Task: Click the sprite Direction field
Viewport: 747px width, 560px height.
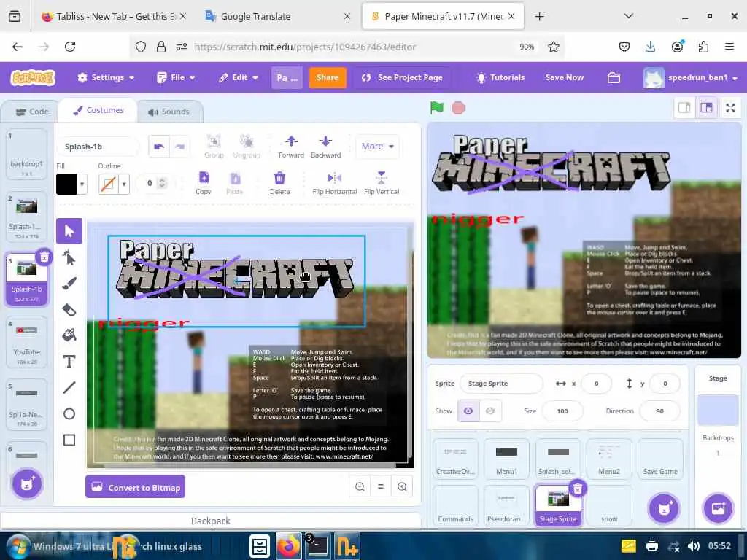Action: (x=659, y=411)
